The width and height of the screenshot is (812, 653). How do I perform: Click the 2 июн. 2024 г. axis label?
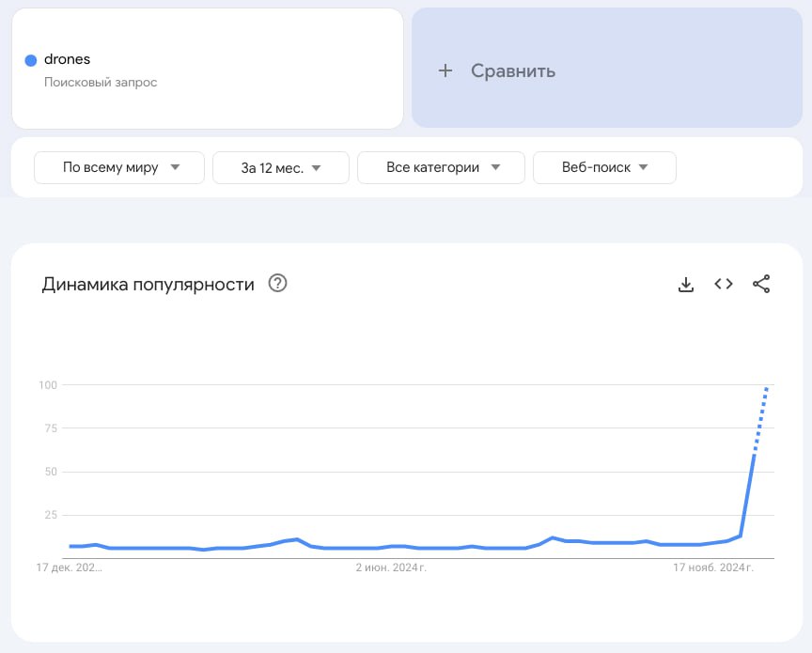[x=391, y=568]
